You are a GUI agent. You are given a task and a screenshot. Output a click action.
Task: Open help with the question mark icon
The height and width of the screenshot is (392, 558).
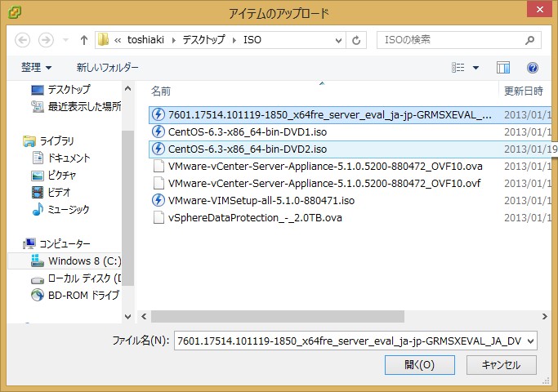click(533, 68)
